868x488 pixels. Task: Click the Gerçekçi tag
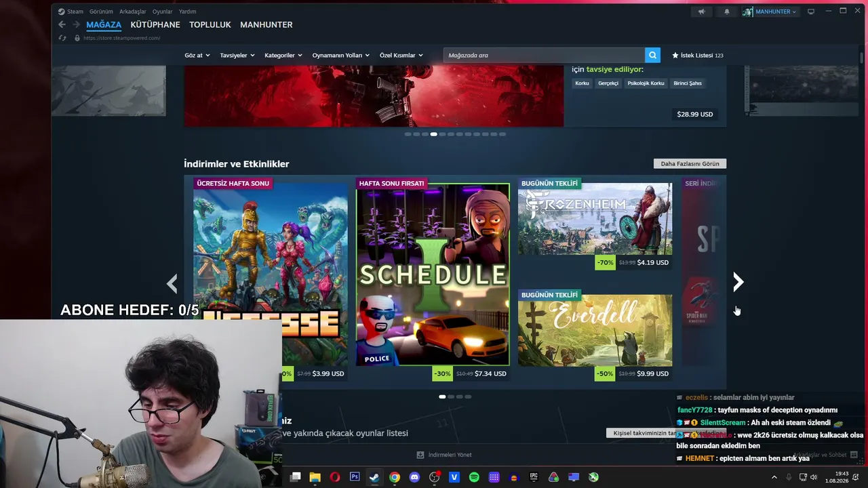tap(608, 83)
